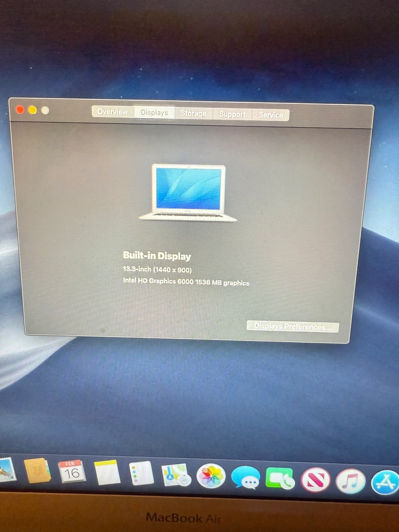Minimize the window with the yellow button
This screenshot has height=532, width=399.
[33, 110]
